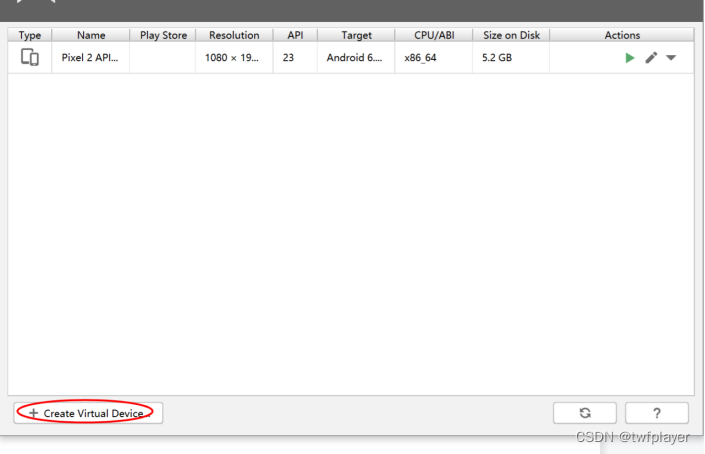Launch the Pixel 2 AVD with green play icon
Viewport: 705px width, 454px height.
click(x=629, y=58)
